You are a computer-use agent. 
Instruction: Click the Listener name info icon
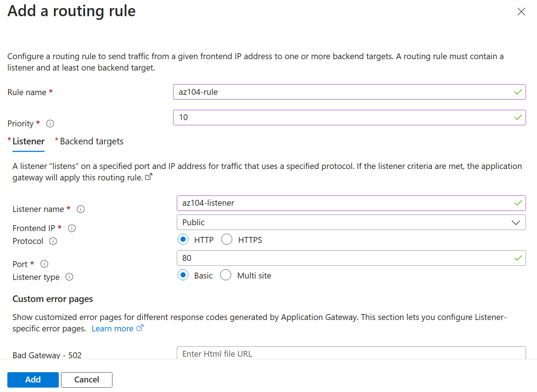point(80,209)
